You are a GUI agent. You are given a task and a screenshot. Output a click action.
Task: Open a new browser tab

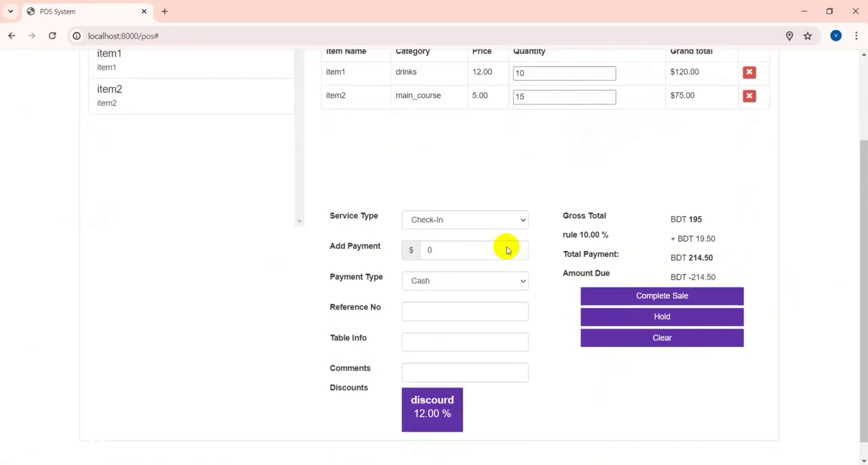click(x=164, y=12)
